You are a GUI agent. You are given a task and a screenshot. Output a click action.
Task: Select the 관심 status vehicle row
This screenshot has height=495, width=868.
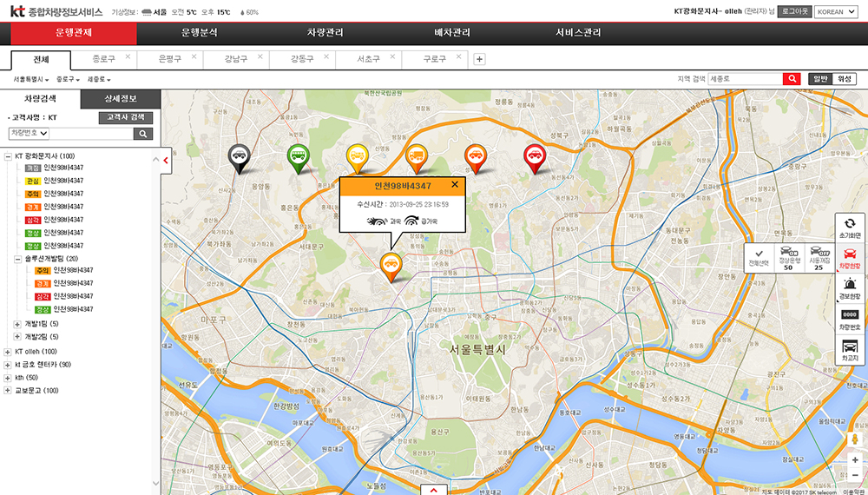click(54, 181)
